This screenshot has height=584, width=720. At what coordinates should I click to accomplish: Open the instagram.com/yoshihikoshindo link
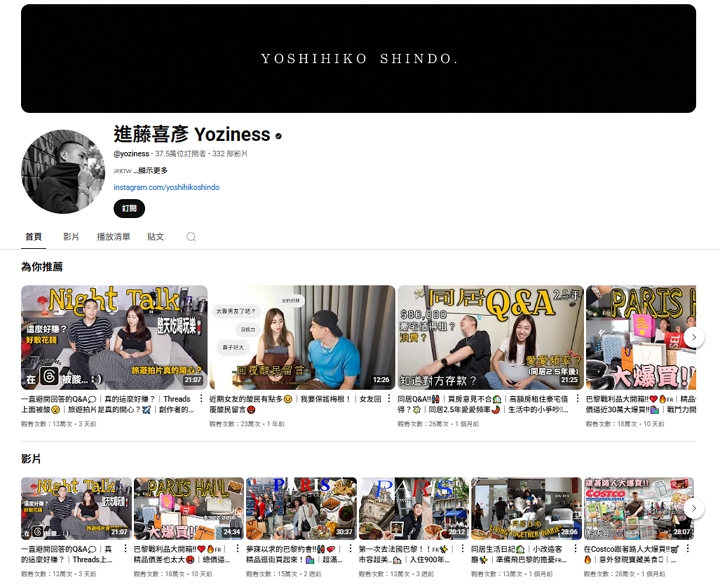[x=166, y=187]
